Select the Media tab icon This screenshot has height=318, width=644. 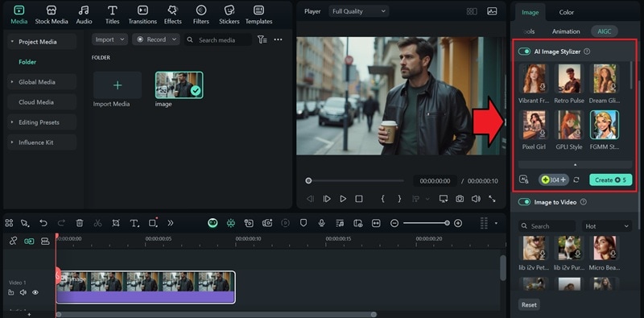[x=19, y=10]
